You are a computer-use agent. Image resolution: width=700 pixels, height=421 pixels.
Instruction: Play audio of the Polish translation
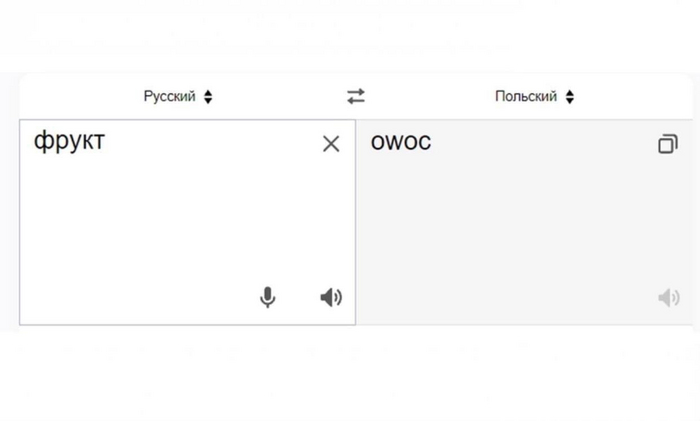pyautogui.click(x=668, y=297)
